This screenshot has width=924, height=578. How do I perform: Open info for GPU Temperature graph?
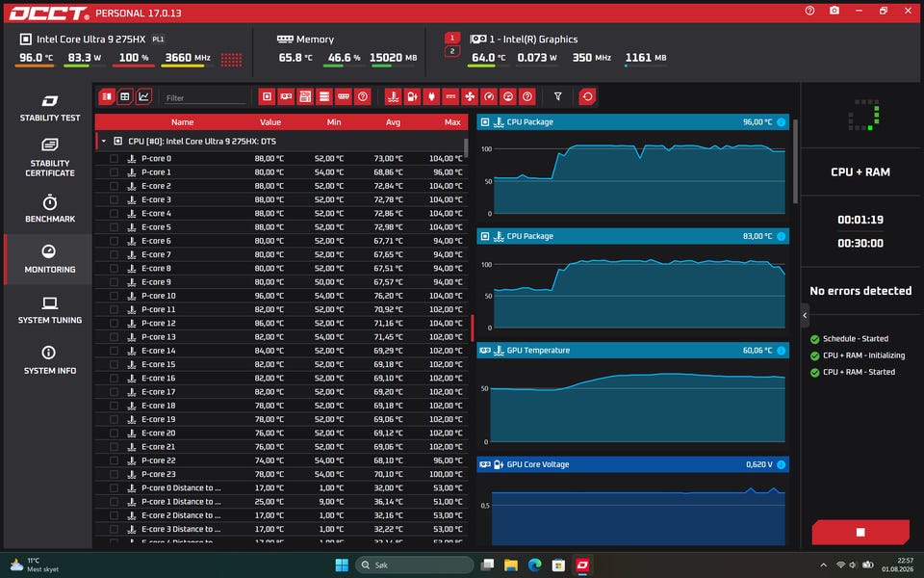[781, 351]
